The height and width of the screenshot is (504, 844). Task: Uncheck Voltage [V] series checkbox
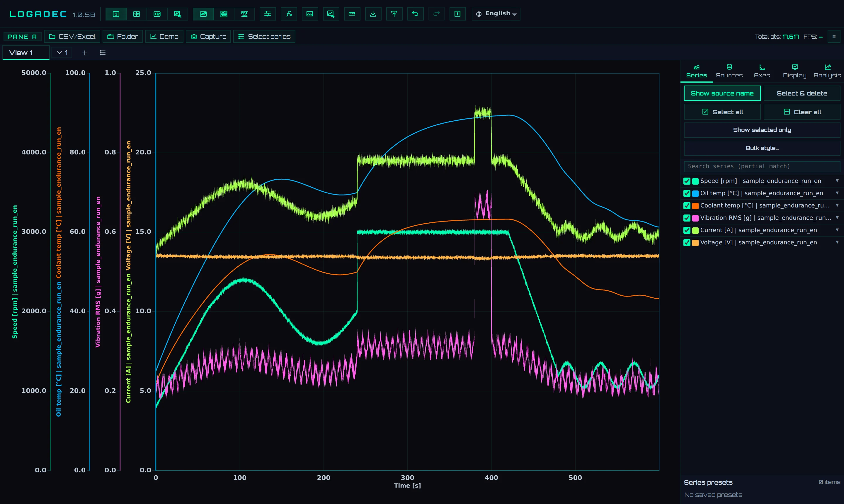[x=687, y=243]
